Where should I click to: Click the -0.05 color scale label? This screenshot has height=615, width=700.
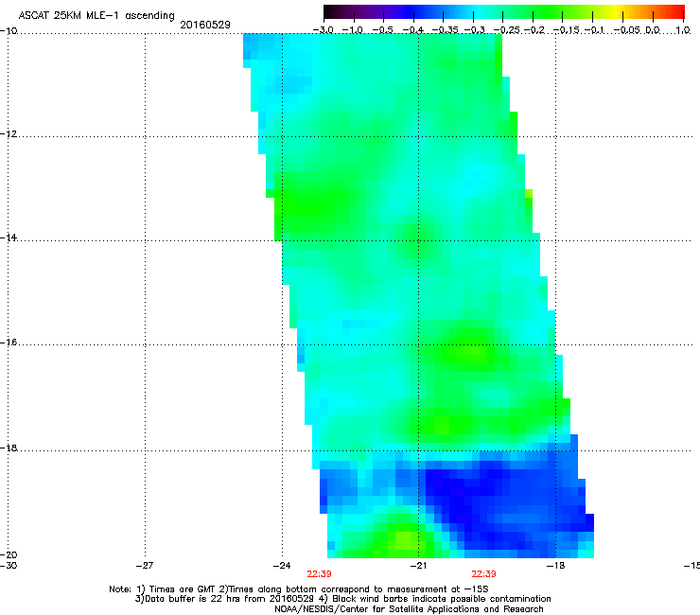coord(627,30)
